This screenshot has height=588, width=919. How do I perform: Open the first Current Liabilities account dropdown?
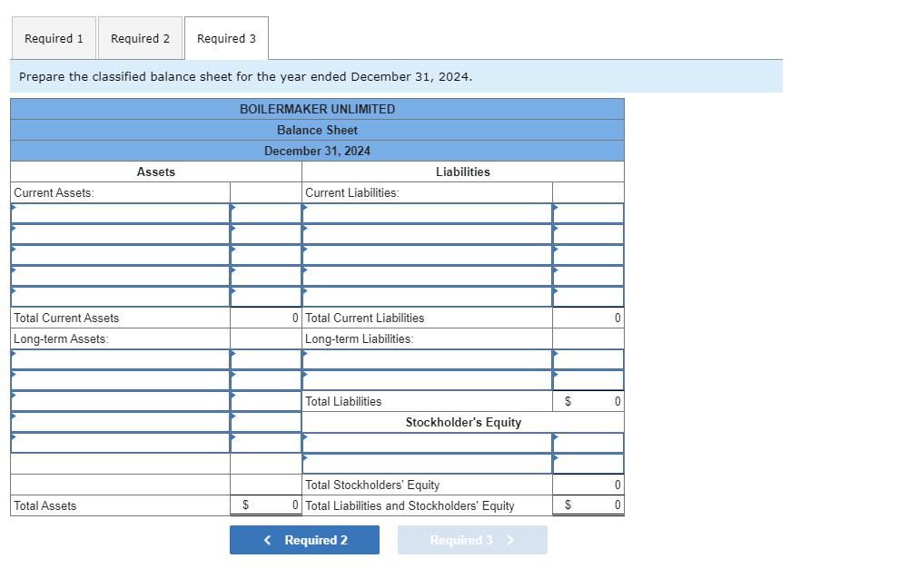click(427, 212)
